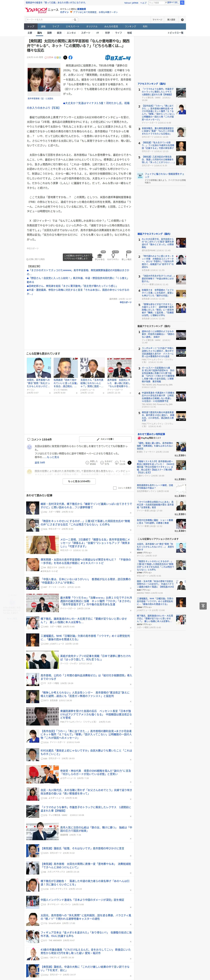Click the ログイン link
This screenshot has width=210, height=980.
click(x=64, y=12)
